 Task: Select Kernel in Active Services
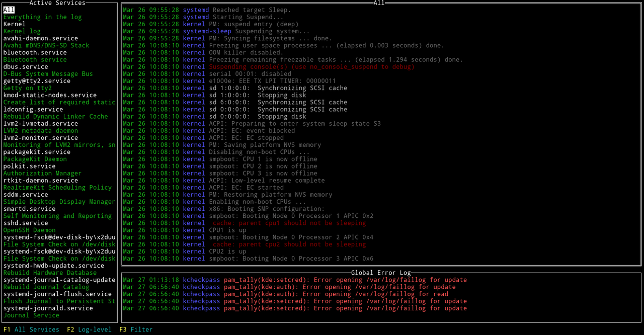pyautogui.click(x=14, y=24)
